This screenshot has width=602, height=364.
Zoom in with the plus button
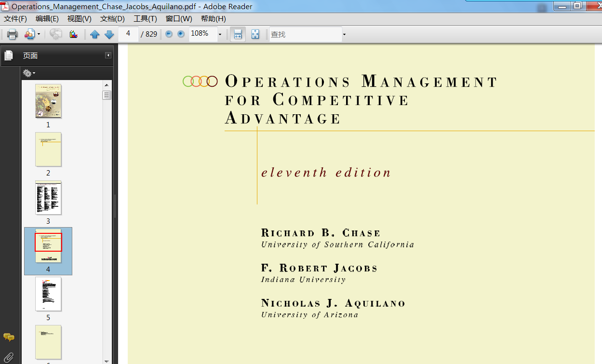coord(181,34)
